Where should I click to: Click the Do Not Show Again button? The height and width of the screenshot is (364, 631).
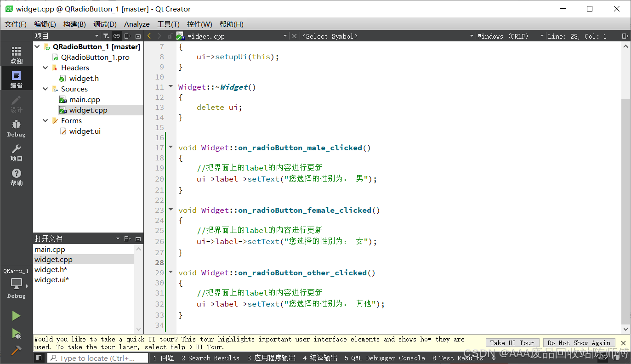[x=579, y=343]
